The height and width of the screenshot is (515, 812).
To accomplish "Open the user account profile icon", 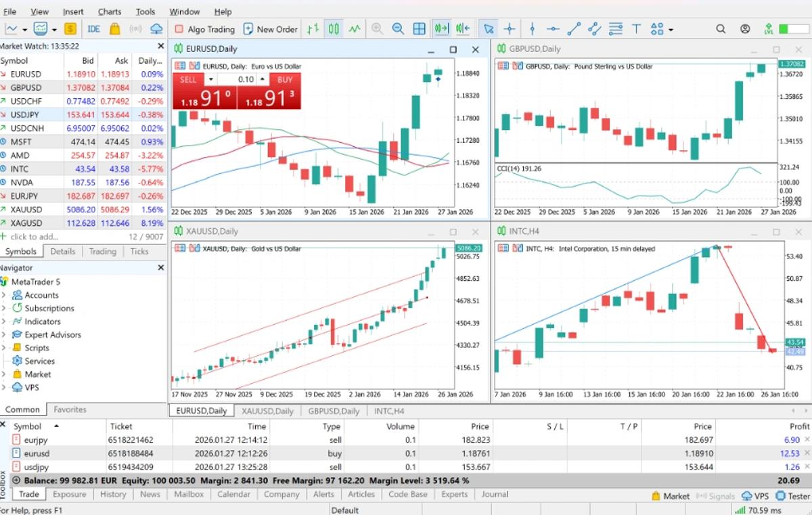I will point(745,29).
